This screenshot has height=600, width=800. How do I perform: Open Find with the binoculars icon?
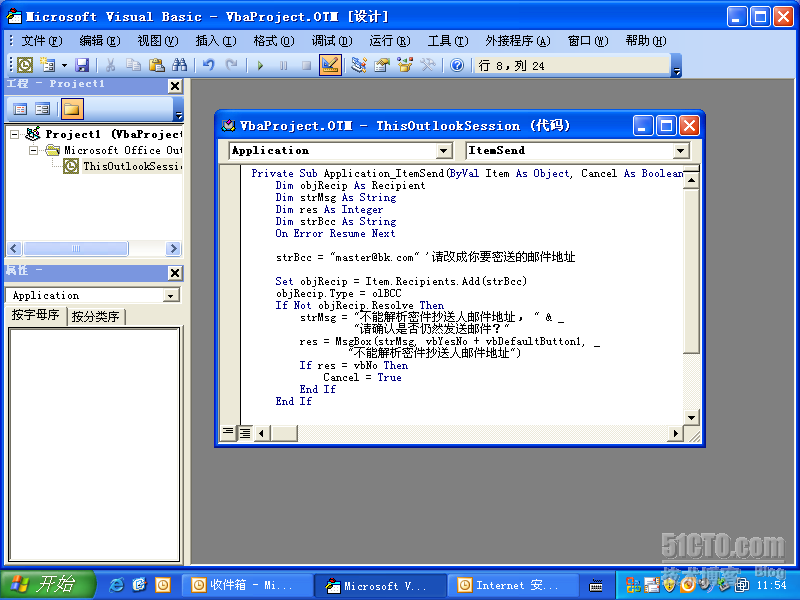pyautogui.click(x=180, y=65)
